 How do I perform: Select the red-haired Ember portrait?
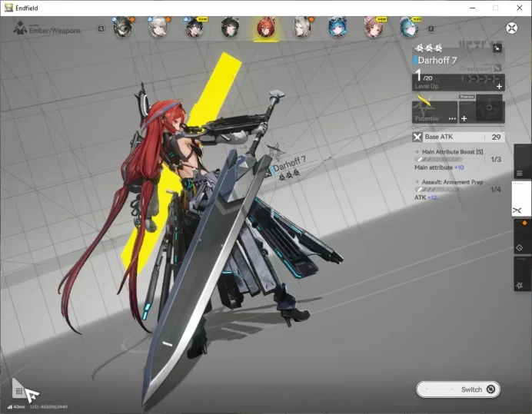click(x=266, y=28)
